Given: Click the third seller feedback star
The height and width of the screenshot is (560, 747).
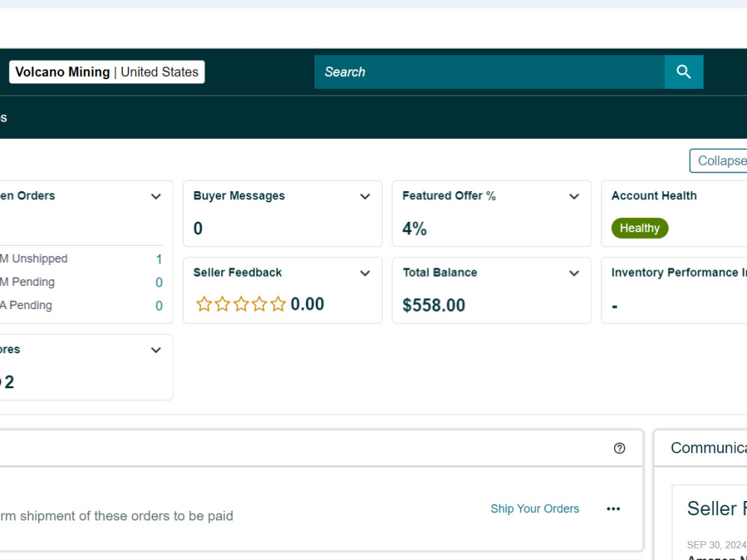Looking at the screenshot, I should coord(241,304).
